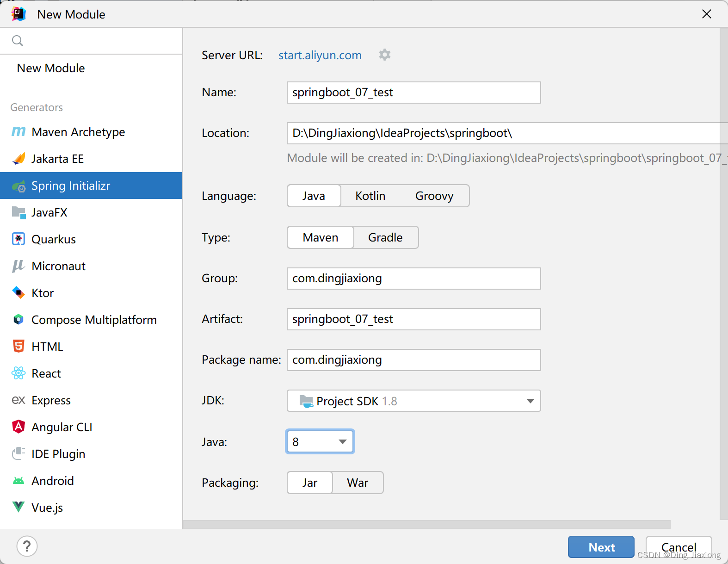Open the help question mark button
The height and width of the screenshot is (564, 728).
point(27,546)
